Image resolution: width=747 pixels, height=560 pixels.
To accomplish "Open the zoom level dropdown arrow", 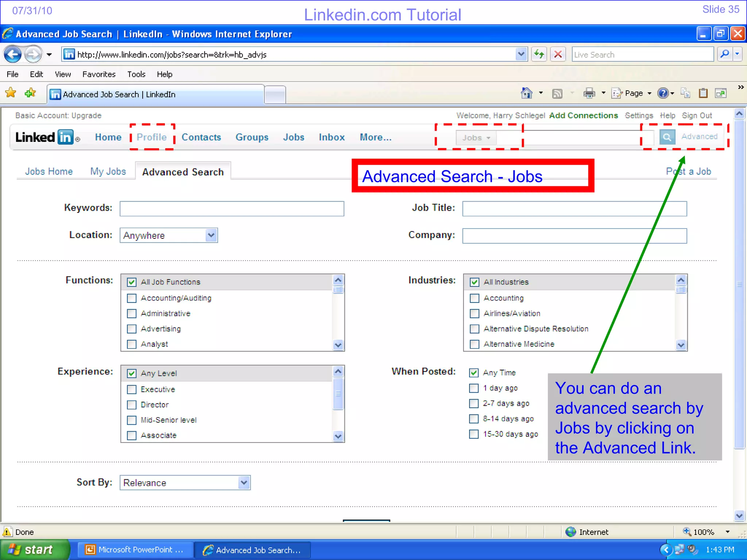I will tap(728, 532).
